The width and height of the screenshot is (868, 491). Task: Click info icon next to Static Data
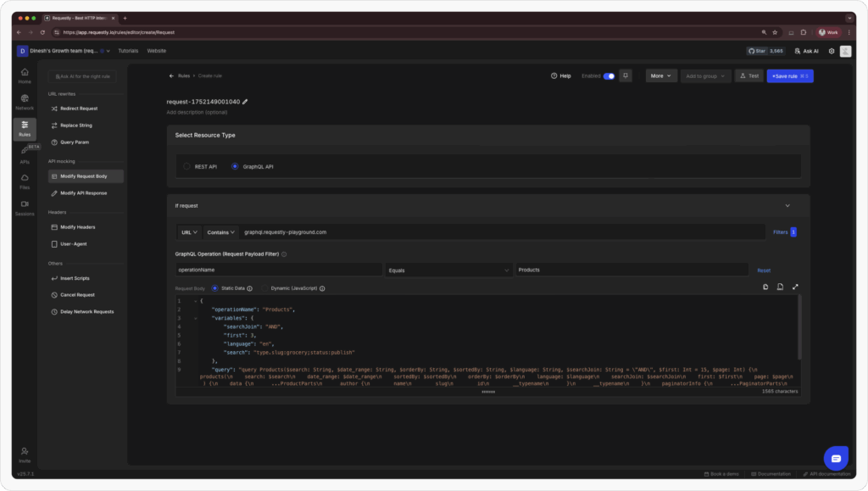click(x=250, y=288)
